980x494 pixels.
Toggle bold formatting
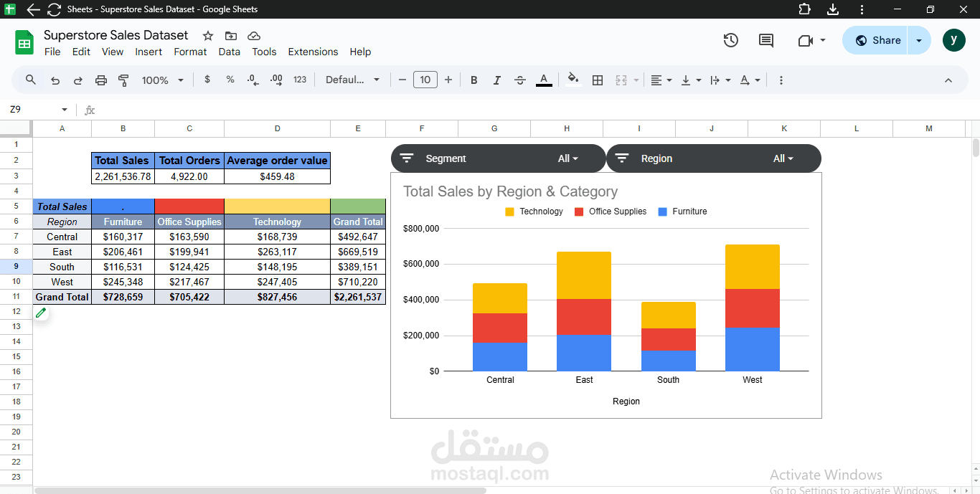[473, 80]
